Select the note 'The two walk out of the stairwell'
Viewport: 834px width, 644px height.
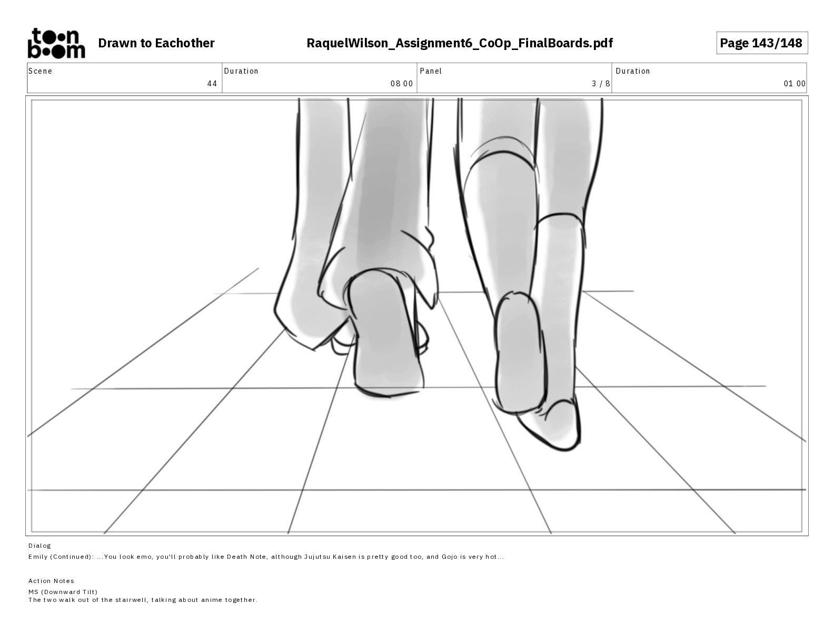click(87, 600)
